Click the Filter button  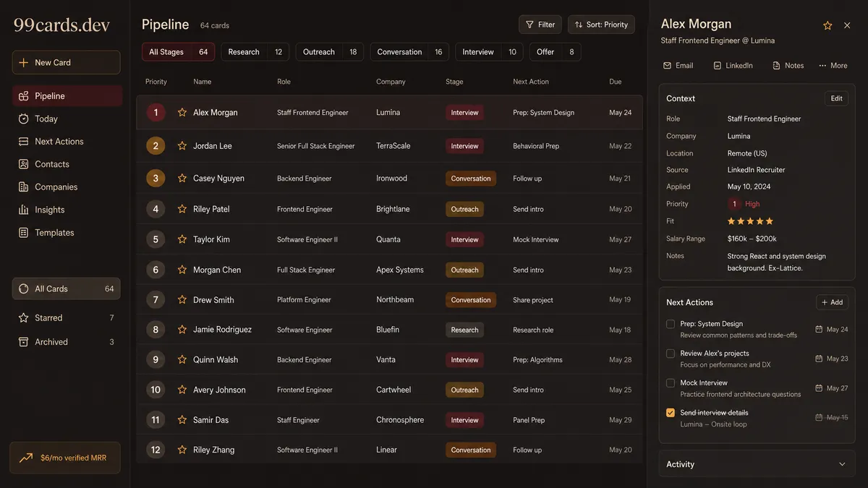pos(540,25)
